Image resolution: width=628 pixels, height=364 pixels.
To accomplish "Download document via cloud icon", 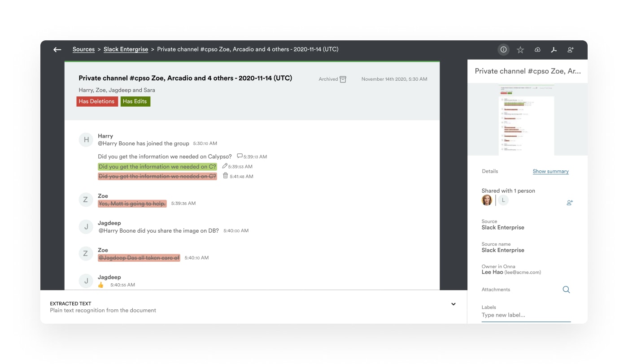I will 537,50.
